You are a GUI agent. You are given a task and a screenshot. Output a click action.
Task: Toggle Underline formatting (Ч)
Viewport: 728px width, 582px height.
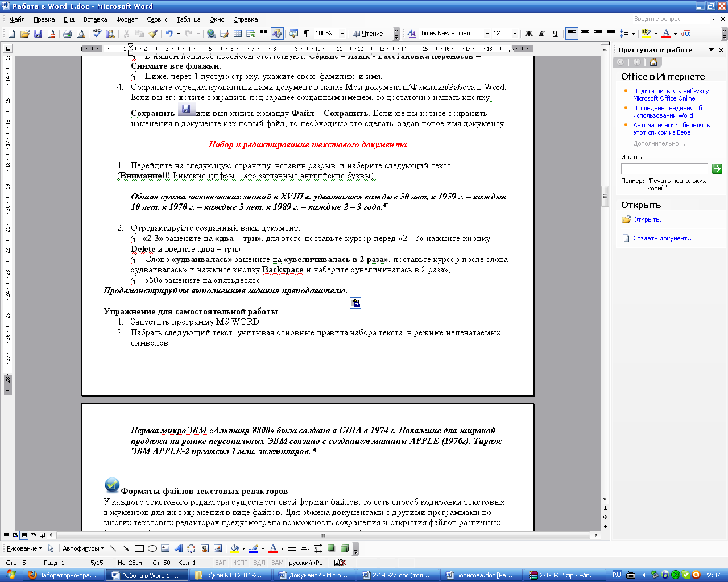point(555,34)
